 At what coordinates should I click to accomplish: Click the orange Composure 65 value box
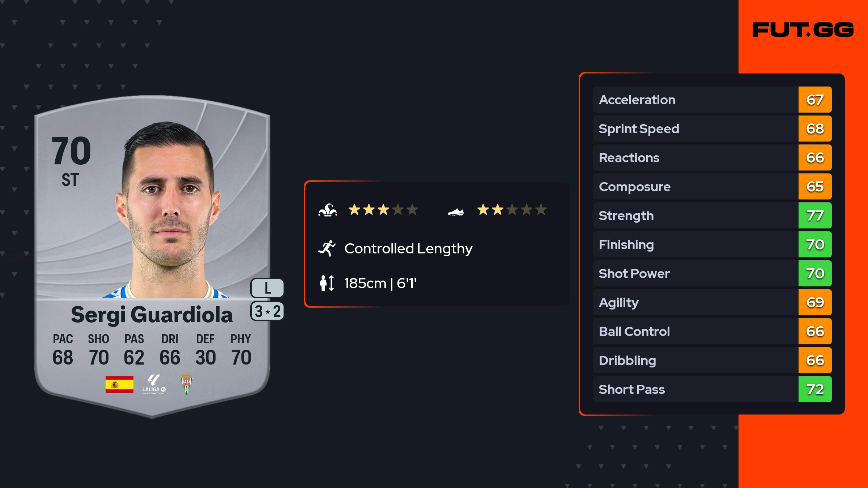point(815,187)
